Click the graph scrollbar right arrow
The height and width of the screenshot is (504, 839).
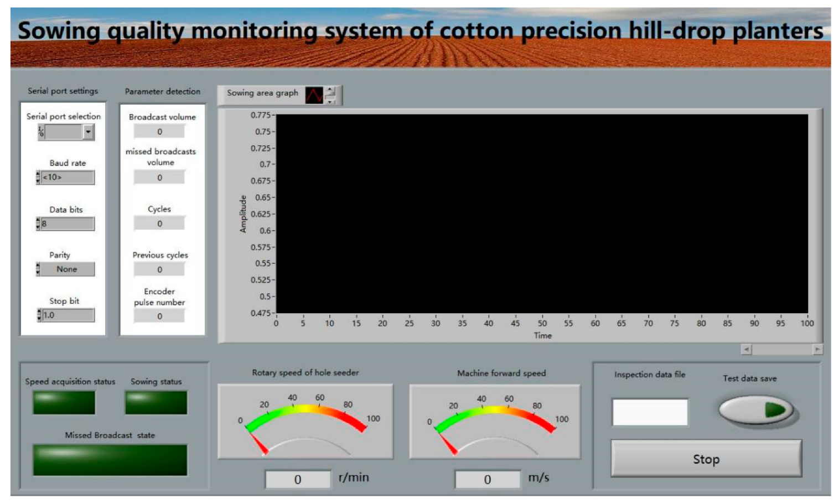tap(817, 349)
